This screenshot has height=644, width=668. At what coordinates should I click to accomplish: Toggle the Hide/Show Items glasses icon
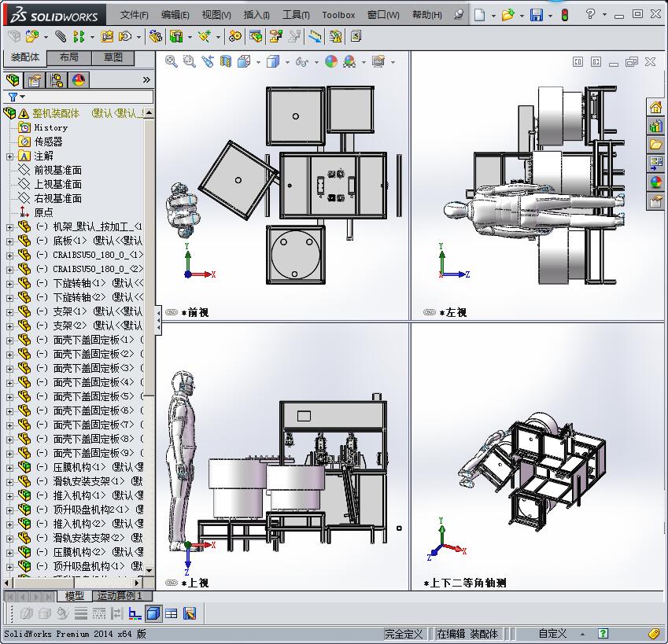coord(301,61)
